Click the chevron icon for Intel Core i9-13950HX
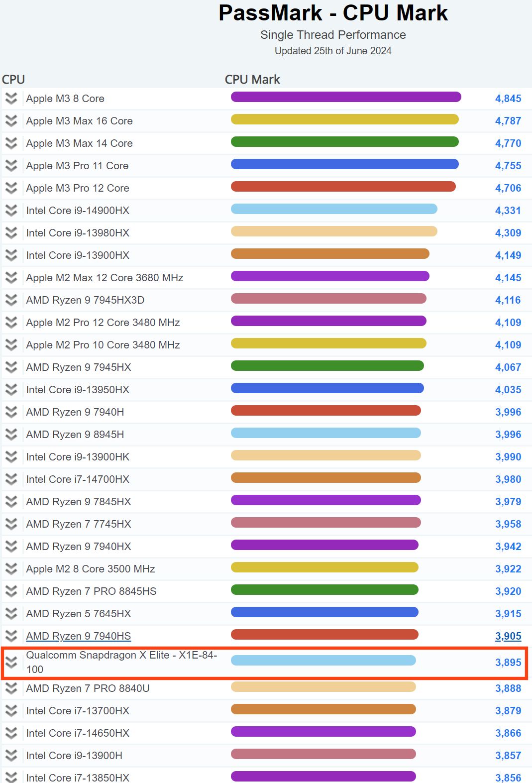 tap(11, 390)
